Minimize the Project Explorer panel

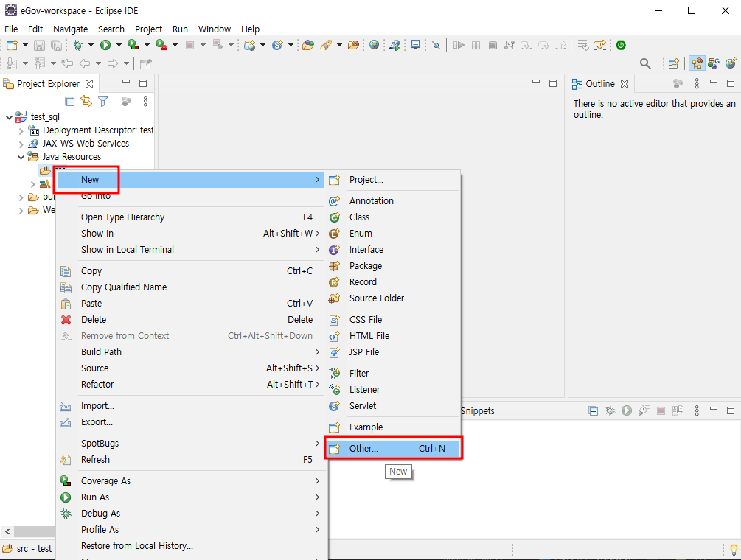click(125, 83)
